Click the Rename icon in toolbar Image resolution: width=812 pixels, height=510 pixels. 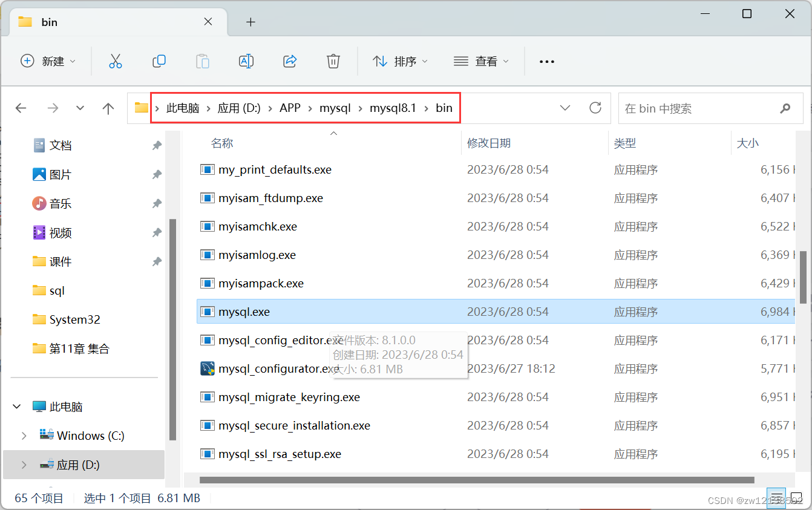[x=246, y=61]
